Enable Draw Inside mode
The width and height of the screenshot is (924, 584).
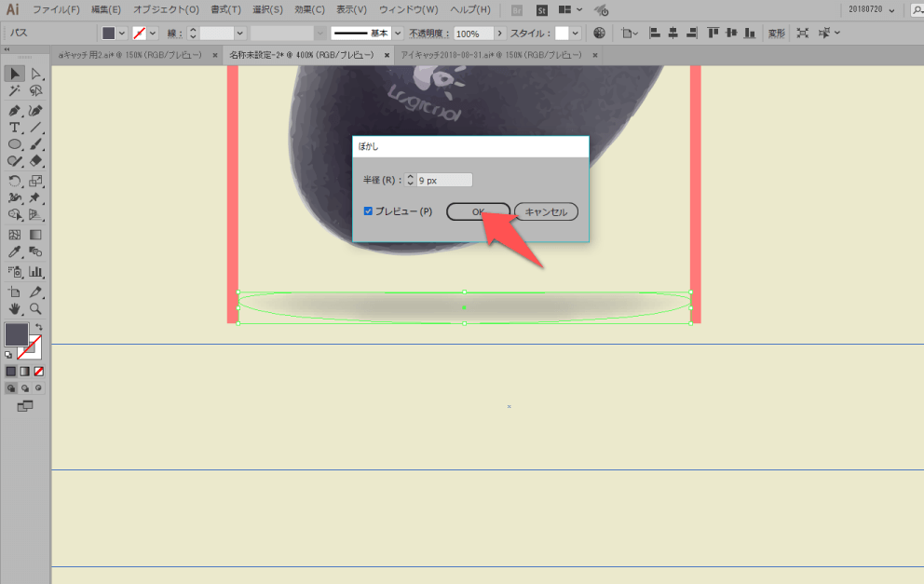pyautogui.click(x=39, y=388)
